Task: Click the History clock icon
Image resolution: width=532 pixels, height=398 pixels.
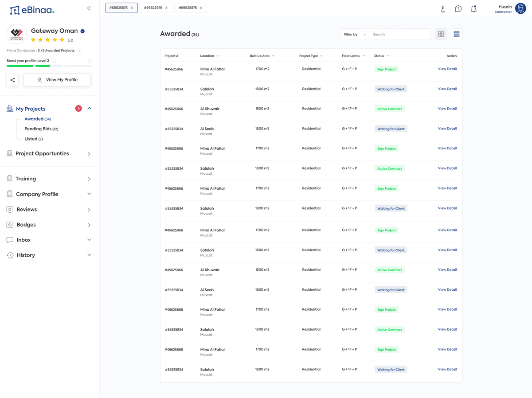Action: point(10,255)
